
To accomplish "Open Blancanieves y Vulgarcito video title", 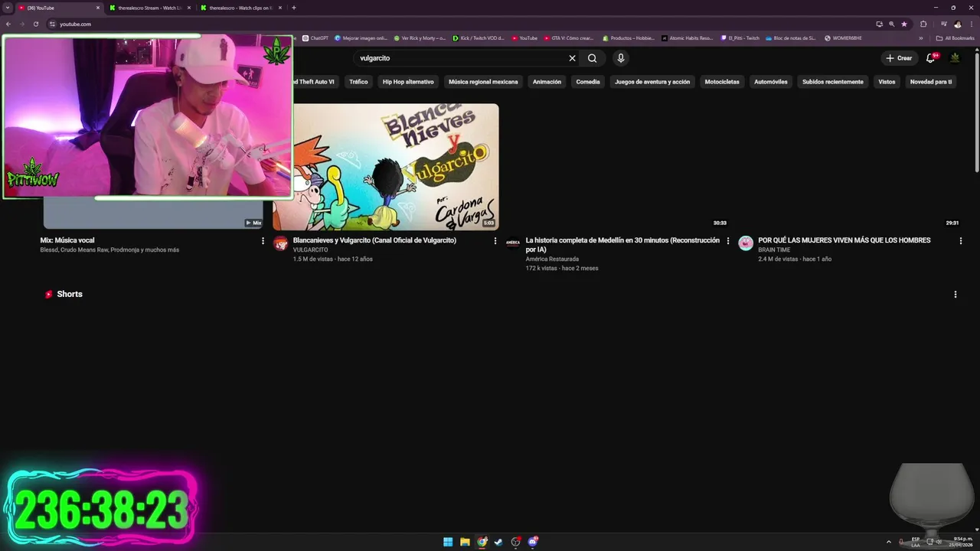I will (x=374, y=240).
